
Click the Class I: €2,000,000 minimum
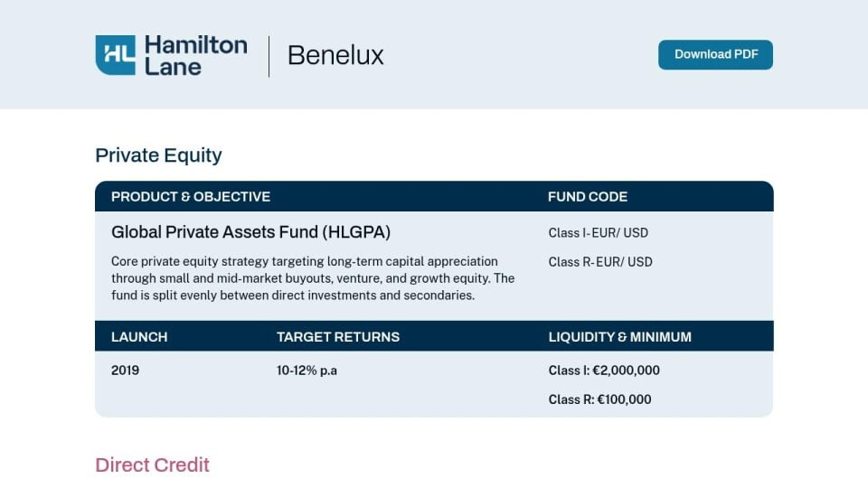coord(604,371)
